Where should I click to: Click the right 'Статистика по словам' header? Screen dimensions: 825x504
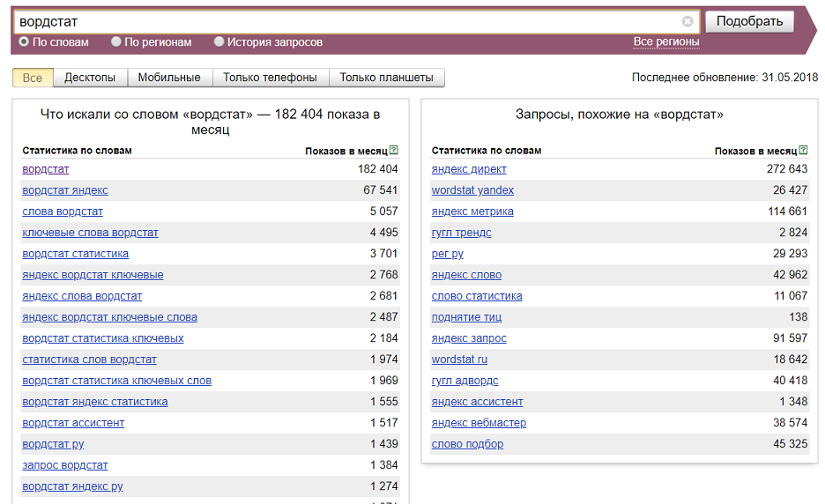(487, 151)
